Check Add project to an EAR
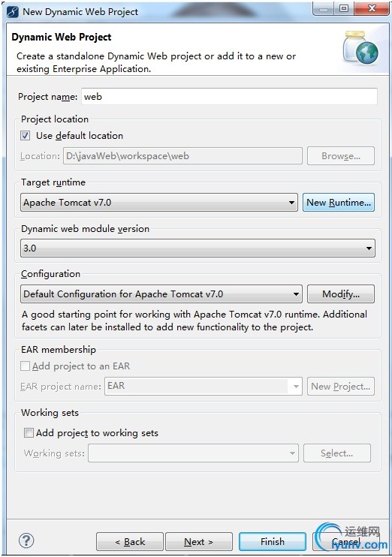This screenshot has height=557, width=392. (x=25, y=366)
